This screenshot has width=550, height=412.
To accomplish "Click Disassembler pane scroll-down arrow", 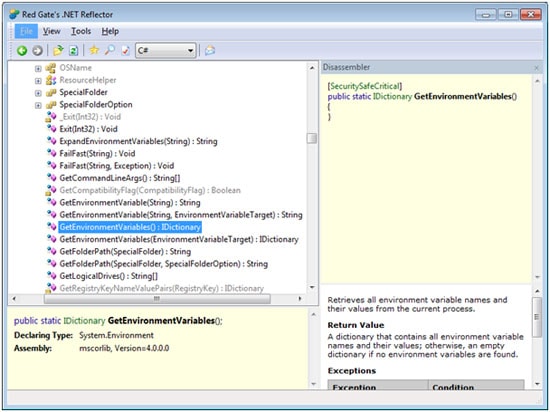I will point(537,277).
